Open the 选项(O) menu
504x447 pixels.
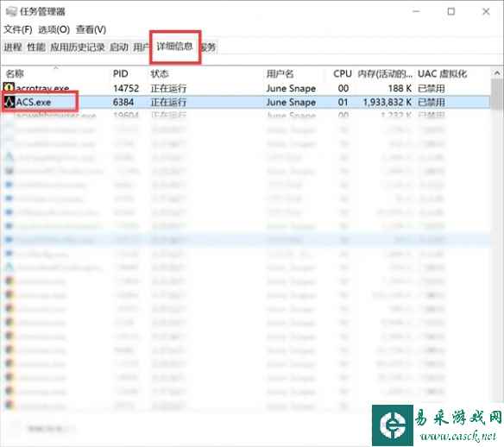click(54, 29)
